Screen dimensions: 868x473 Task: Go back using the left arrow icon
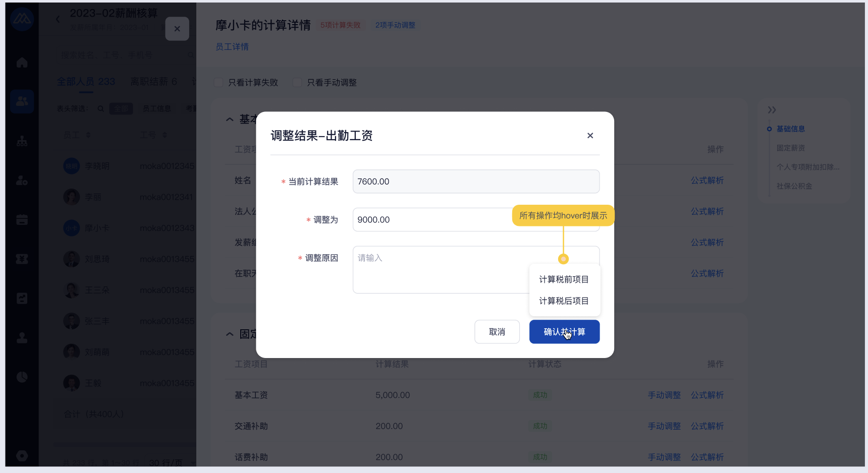click(58, 19)
